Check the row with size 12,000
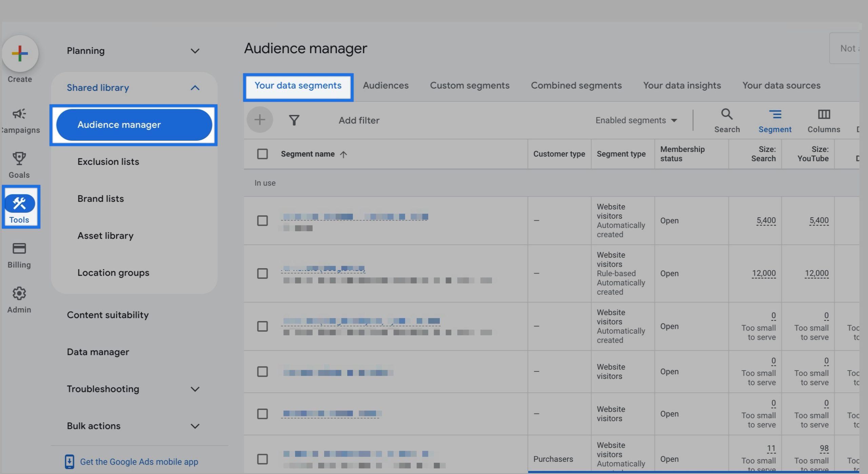Viewport: 868px width, 474px height. click(x=262, y=273)
